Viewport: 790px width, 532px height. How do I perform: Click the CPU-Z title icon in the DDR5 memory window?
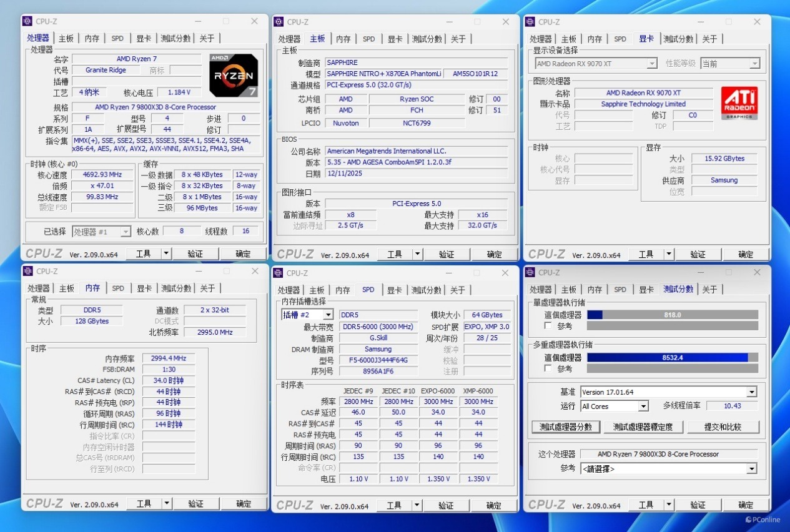(x=28, y=271)
